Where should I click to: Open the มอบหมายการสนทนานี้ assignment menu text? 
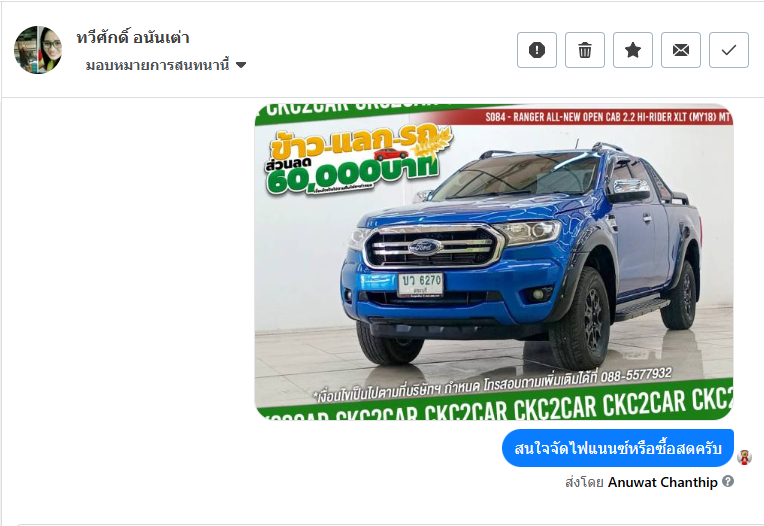click(x=157, y=65)
